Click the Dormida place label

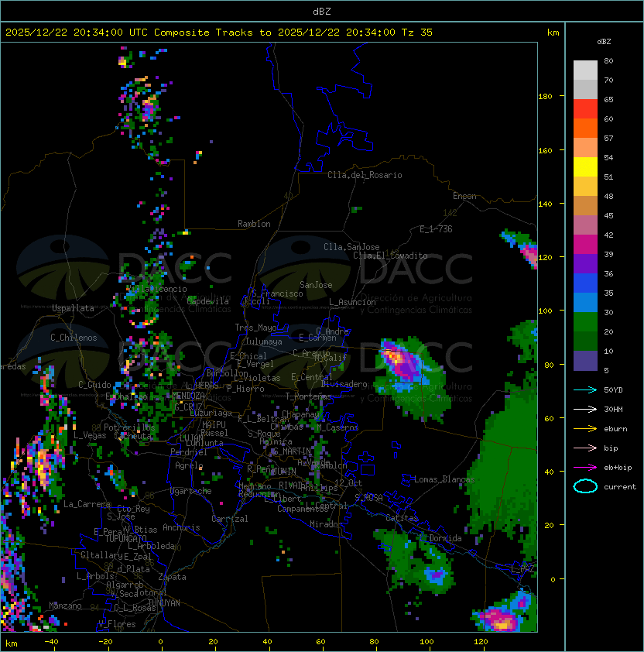pos(446,538)
